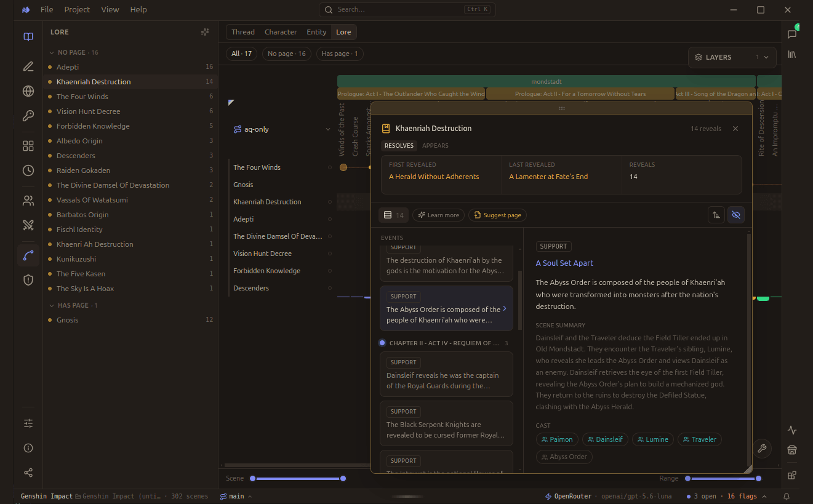
Task: Click the app logo in the title bar
Action: pos(25,10)
